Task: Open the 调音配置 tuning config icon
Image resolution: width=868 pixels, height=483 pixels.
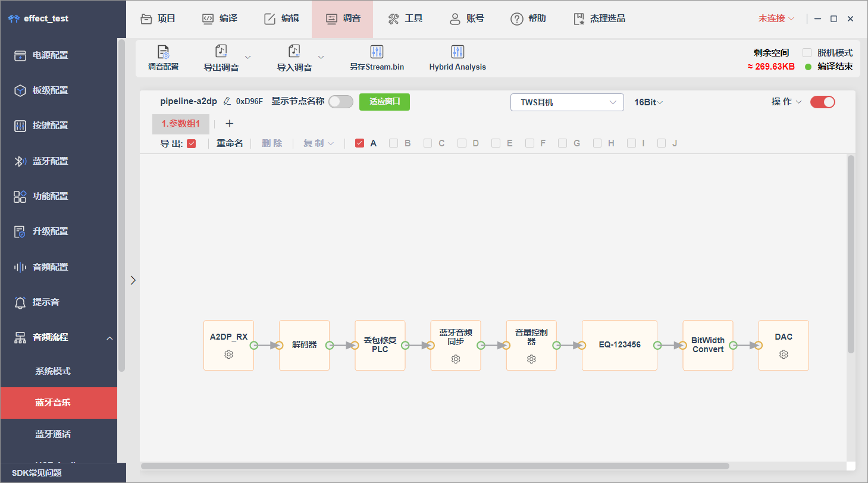Action: coord(163,52)
